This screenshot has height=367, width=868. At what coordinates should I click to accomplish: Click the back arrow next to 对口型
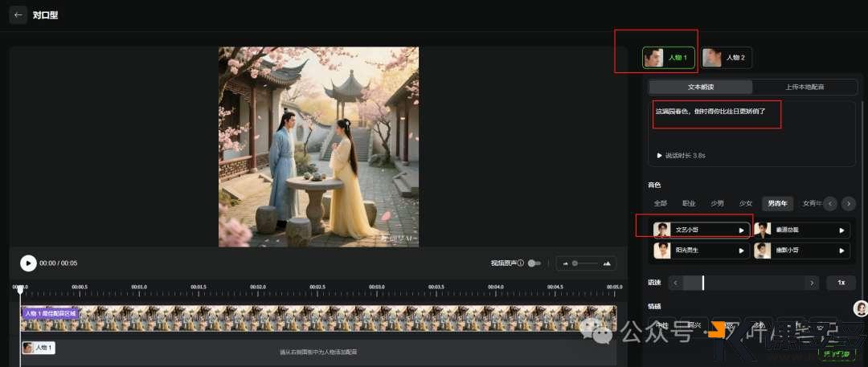click(x=18, y=14)
